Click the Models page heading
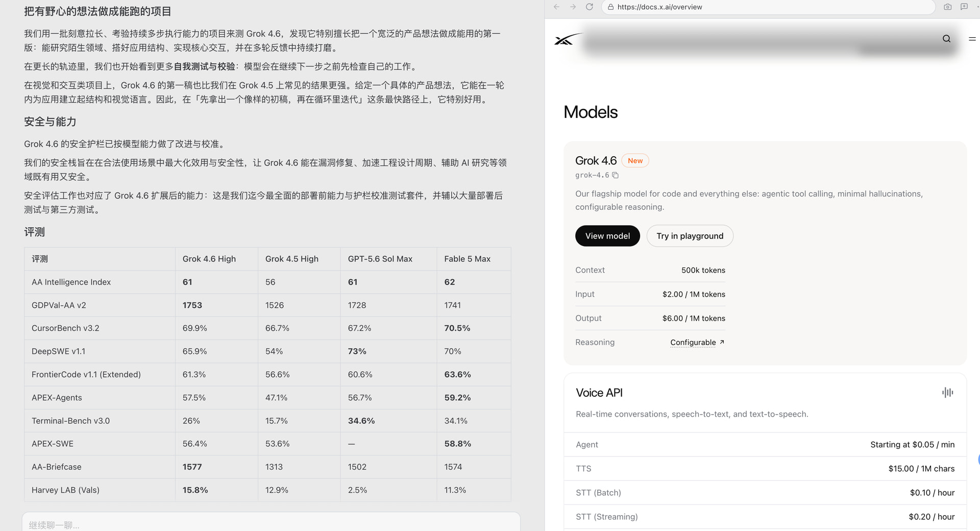980x531 pixels. coord(591,112)
